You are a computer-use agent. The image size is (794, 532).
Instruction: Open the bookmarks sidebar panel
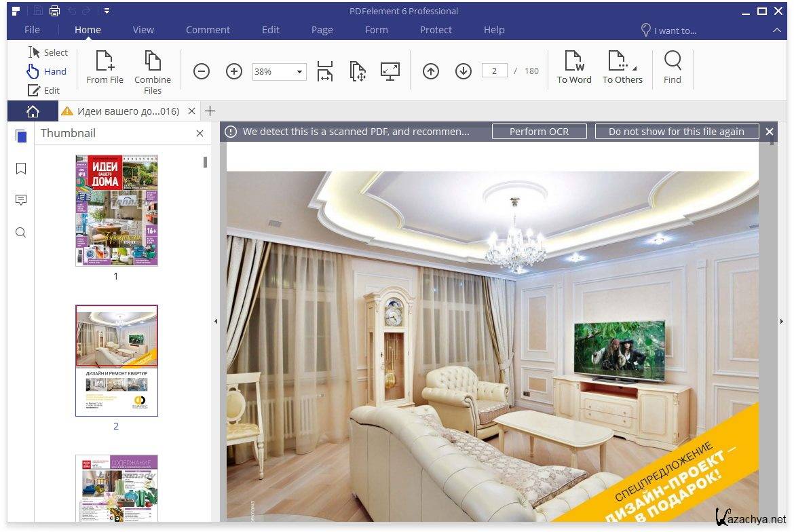coord(21,168)
